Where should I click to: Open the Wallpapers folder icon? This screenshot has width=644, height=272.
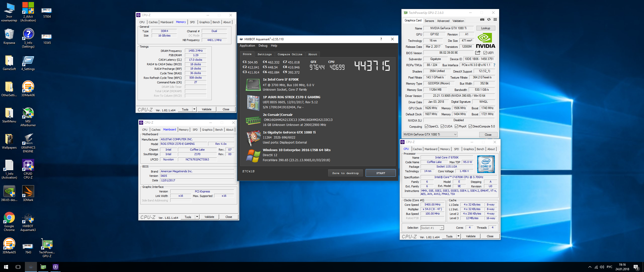click(9, 141)
